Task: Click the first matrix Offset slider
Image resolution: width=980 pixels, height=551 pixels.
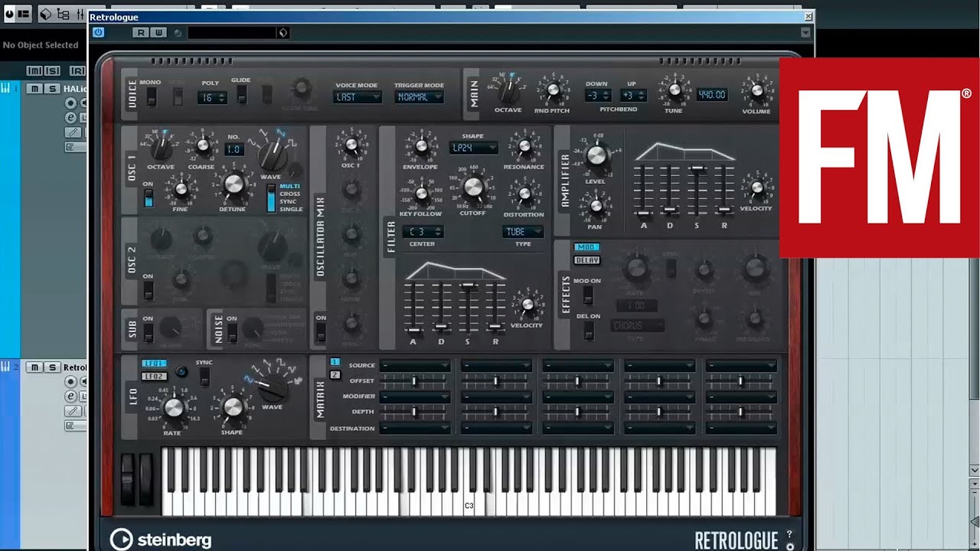Action: coord(415,380)
